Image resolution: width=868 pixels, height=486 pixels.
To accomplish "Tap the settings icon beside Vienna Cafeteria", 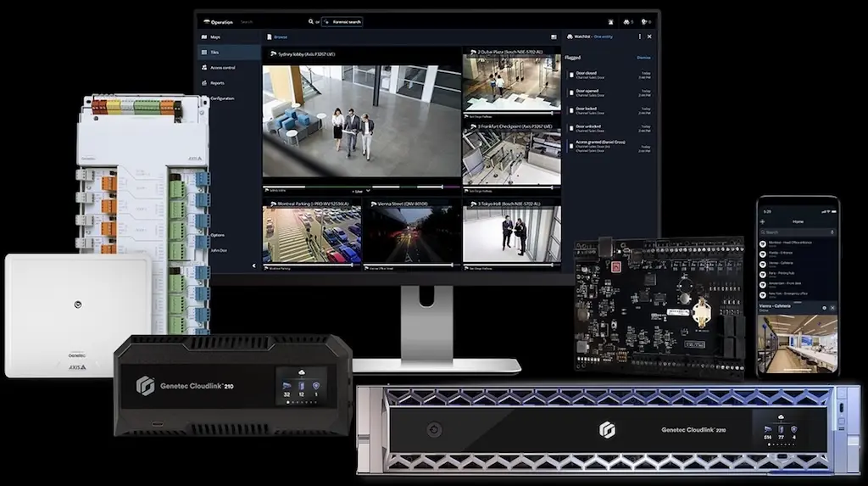I will coord(824,308).
